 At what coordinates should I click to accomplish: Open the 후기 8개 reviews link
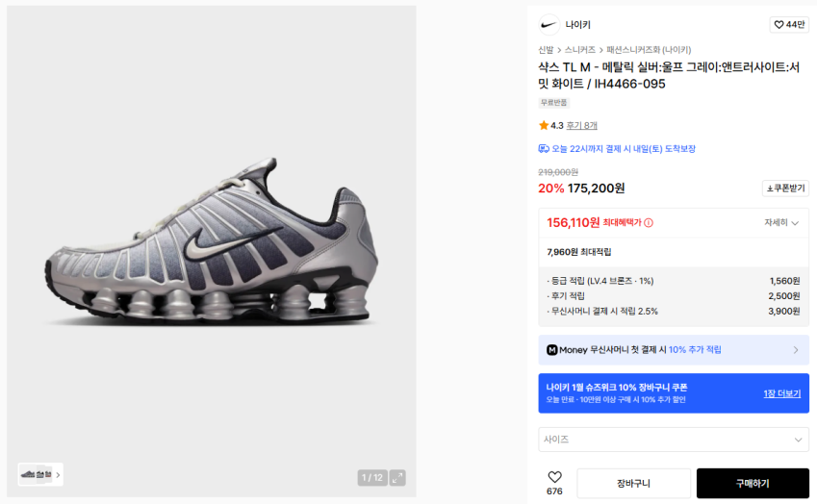[x=581, y=125]
